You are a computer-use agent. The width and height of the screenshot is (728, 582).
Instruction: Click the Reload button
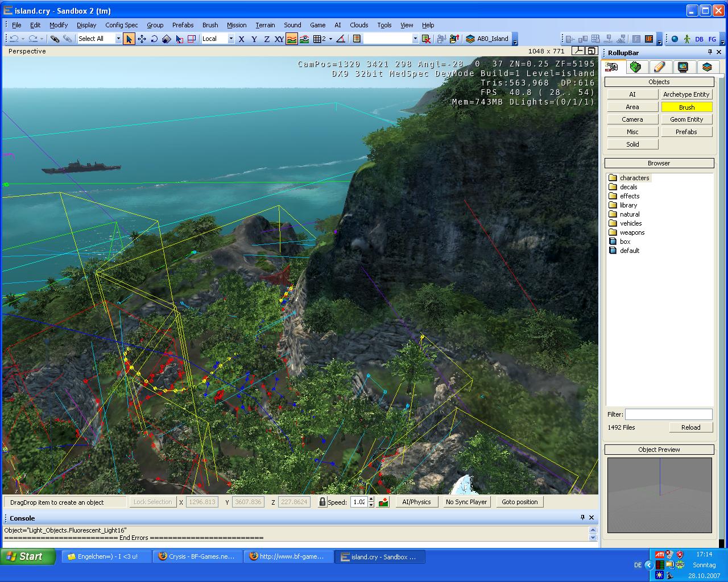[x=690, y=427]
